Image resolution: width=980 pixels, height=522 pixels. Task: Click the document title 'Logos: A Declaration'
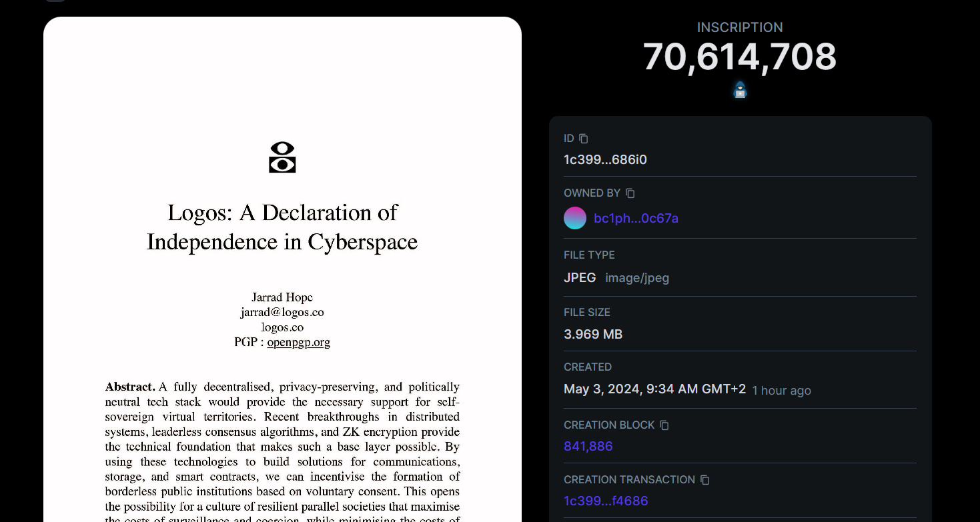tap(282, 227)
